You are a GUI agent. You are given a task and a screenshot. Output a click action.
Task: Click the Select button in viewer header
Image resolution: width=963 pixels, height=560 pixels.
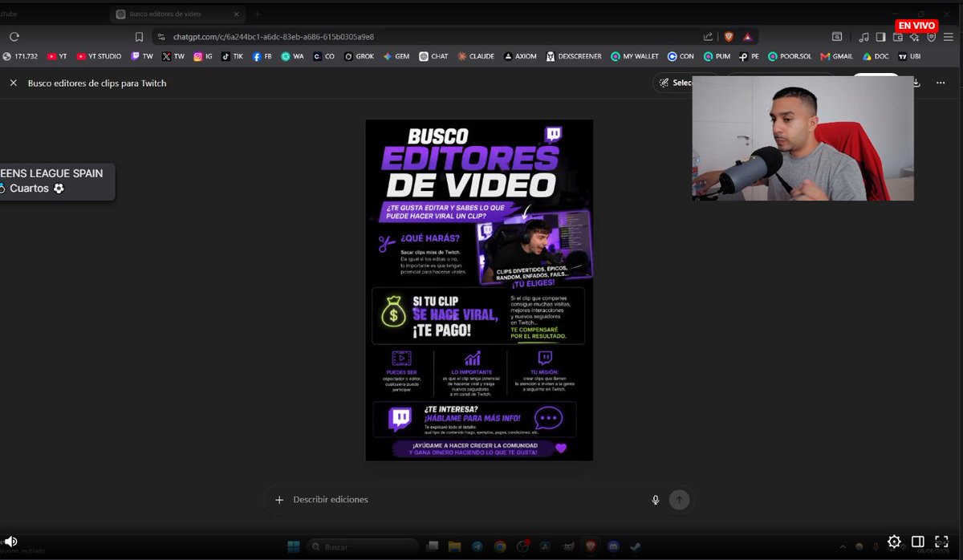point(673,83)
